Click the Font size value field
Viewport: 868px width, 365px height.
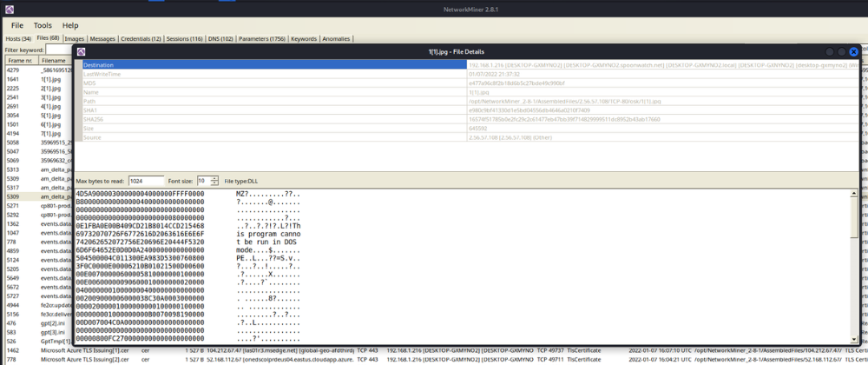[203, 181]
